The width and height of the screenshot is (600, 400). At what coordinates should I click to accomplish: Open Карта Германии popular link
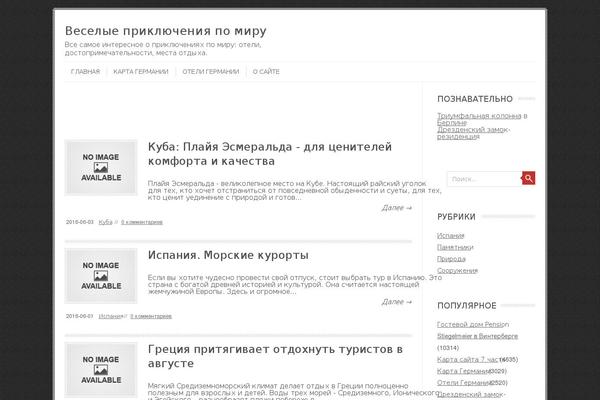coord(463,371)
